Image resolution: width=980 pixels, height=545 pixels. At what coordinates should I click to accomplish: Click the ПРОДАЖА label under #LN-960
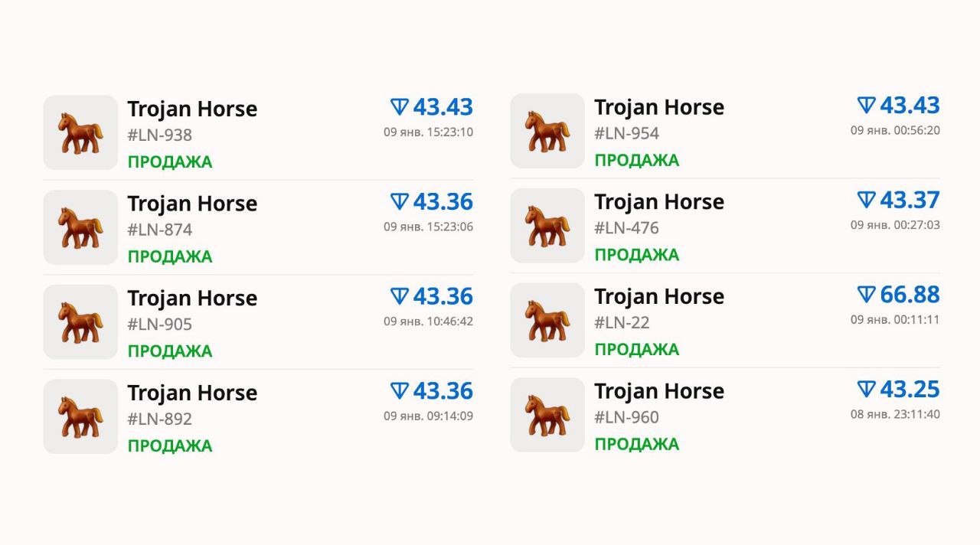pos(637,444)
